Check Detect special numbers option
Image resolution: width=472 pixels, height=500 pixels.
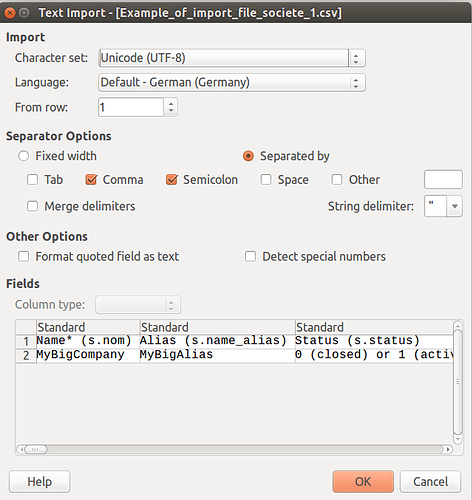pyautogui.click(x=250, y=257)
